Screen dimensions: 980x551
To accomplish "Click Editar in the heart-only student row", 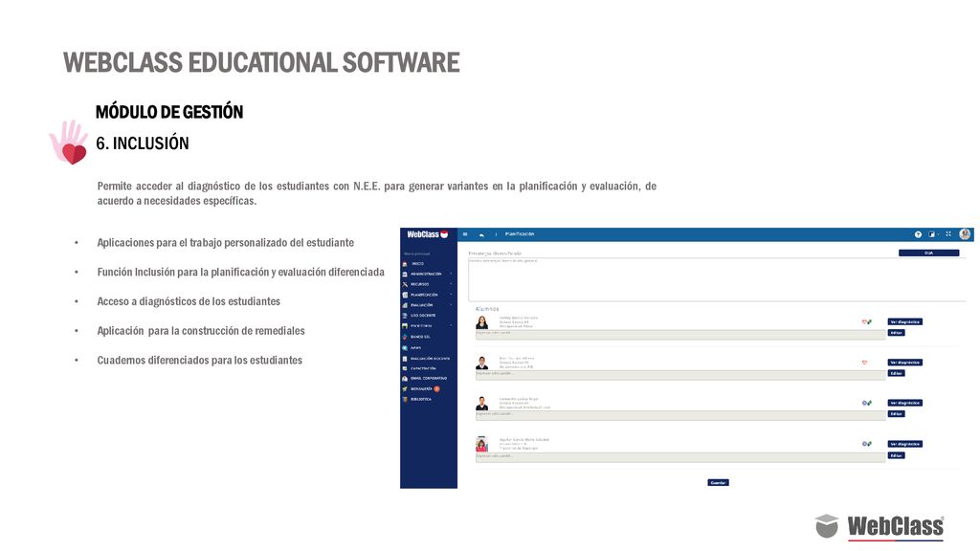I will 896,373.
